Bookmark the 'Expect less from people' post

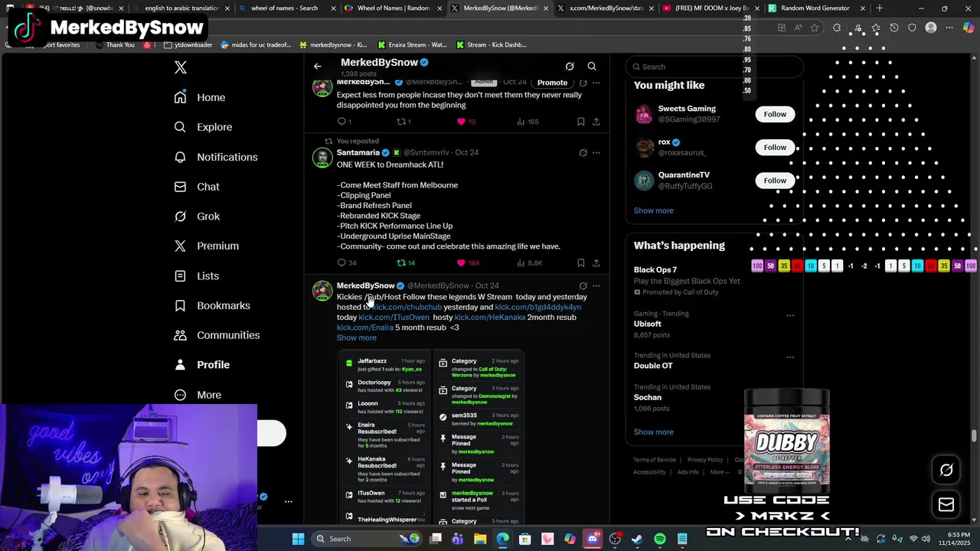tap(580, 122)
